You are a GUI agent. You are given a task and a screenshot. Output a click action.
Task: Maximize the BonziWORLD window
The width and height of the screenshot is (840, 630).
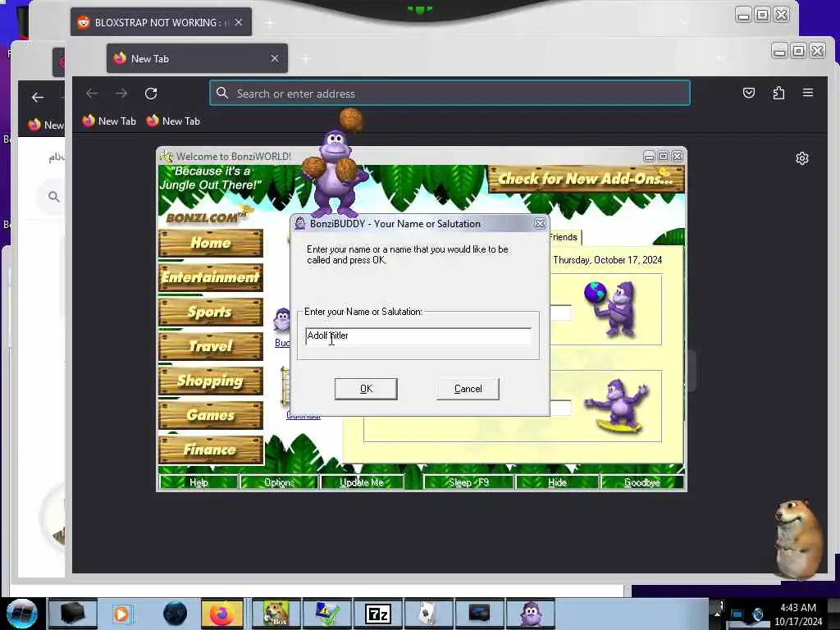[x=663, y=157]
